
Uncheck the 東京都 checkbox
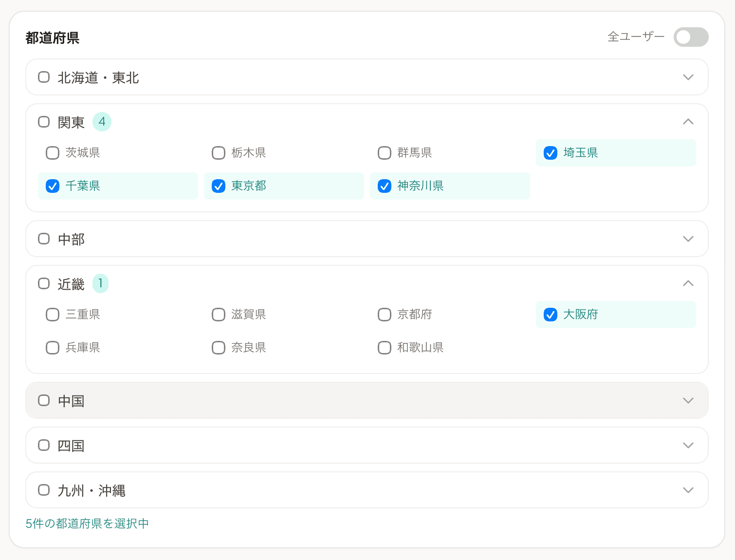click(x=219, y=186)
